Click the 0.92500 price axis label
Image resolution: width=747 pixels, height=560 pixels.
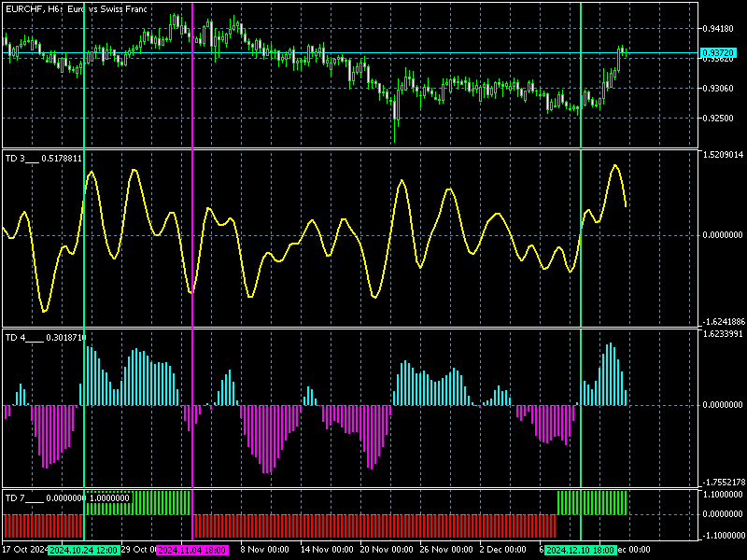(x=718, y=119)
